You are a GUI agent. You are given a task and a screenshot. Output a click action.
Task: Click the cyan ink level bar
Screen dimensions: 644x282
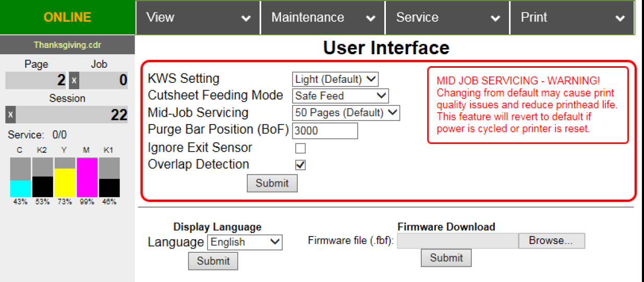20,177
